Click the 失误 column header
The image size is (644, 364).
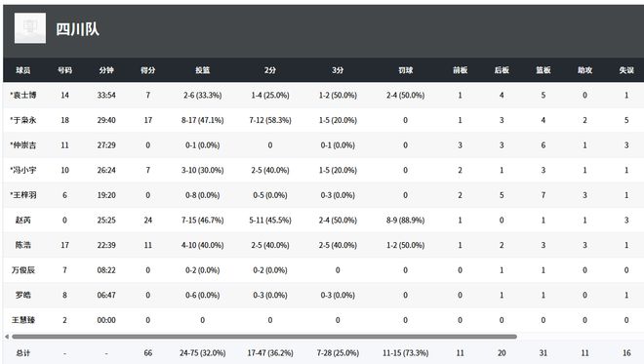pyautogui.click(x=626, y=70)
